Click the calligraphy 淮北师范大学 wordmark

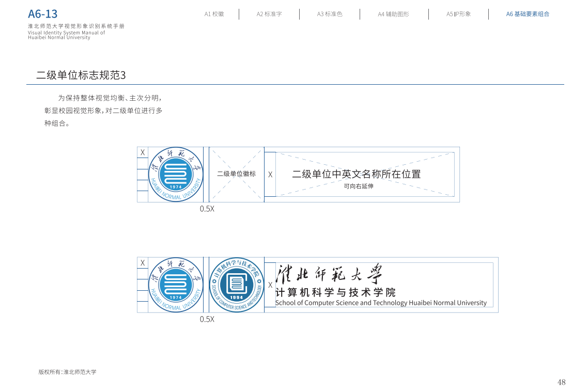pyautogui.click(x=329, y=274)
